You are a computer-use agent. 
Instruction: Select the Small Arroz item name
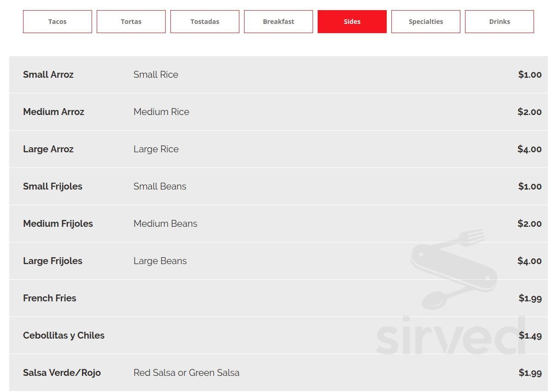tap(48, 75)
